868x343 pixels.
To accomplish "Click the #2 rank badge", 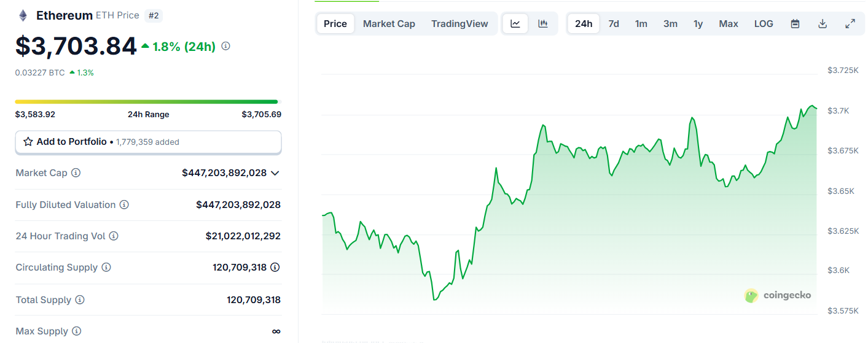I will [154, 15].
